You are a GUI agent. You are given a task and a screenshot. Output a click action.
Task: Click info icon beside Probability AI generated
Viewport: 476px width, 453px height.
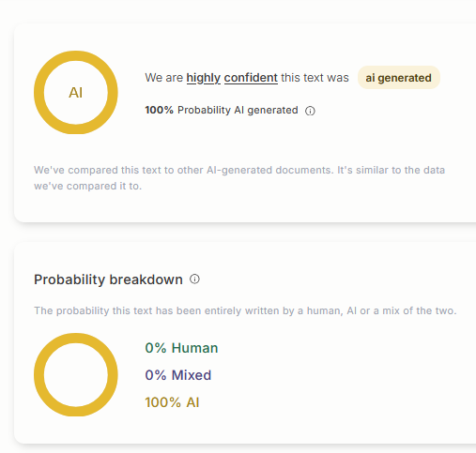[310, 111]
